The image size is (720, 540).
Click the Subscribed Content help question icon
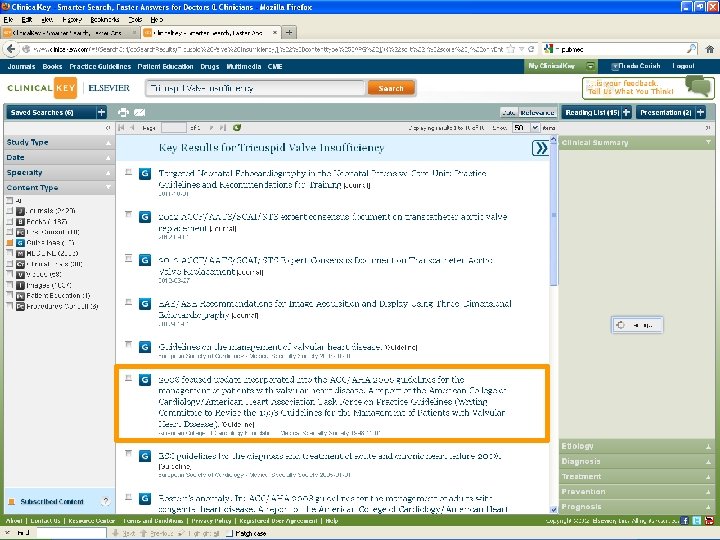[106, 501]
